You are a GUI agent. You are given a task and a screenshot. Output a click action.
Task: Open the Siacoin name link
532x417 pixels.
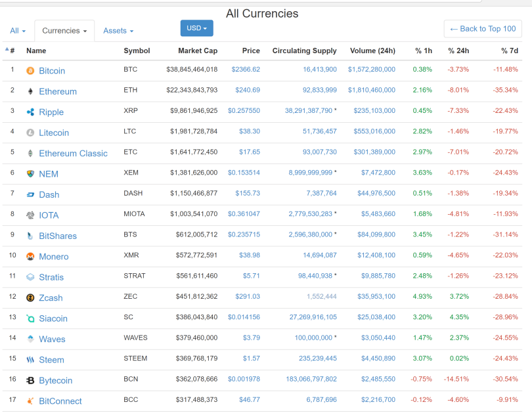pyautogui.click(x=53, y=318)
